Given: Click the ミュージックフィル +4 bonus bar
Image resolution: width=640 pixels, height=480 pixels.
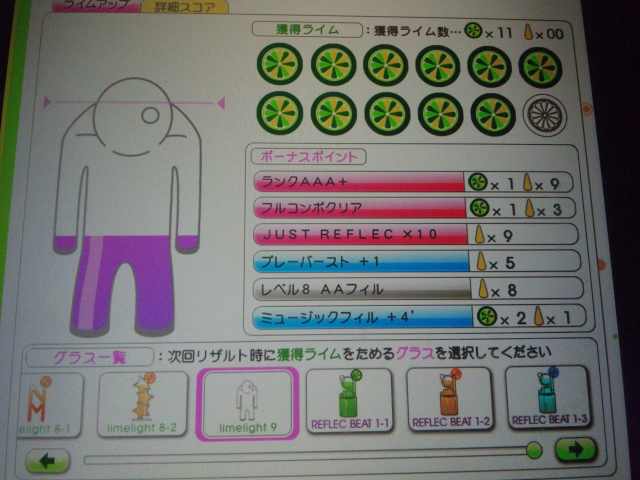Looking at the screenshot, I should coord(363,317).
